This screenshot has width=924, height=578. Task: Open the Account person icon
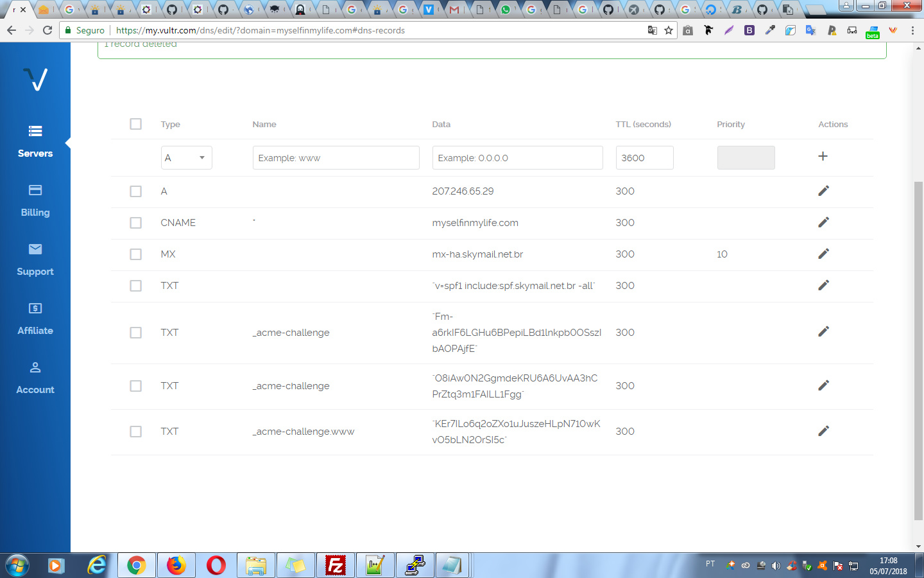(35, 367)
